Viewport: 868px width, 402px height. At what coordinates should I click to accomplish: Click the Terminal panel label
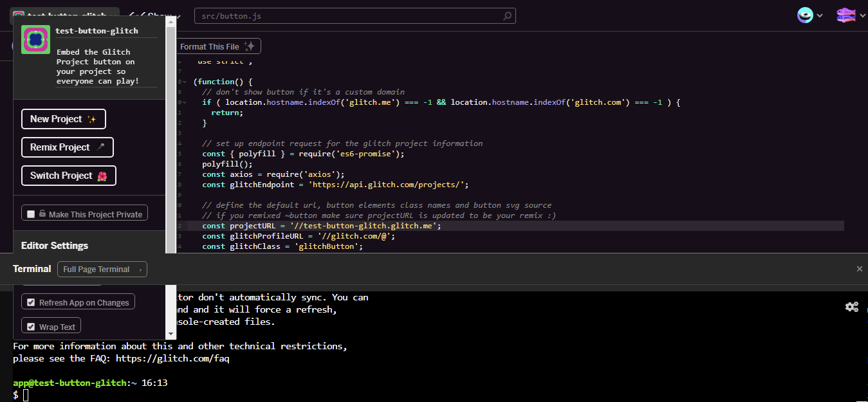32,269
